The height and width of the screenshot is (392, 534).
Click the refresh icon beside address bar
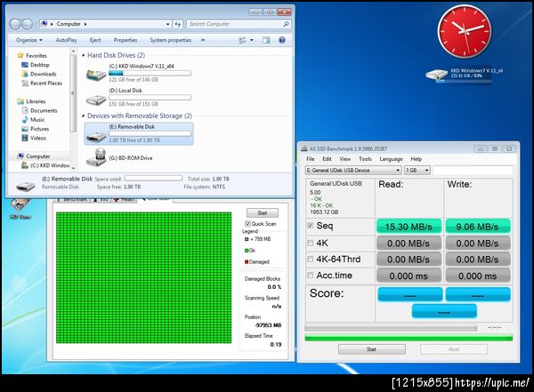pos(178,24)
